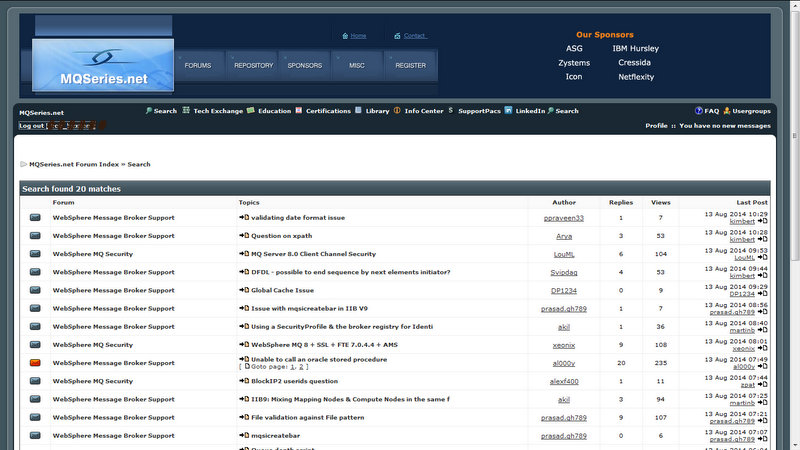The height and width of the screenshot is (450, 800).
Task: Visit sponsor IBM Hursley
Action: (x=636, y=48)
